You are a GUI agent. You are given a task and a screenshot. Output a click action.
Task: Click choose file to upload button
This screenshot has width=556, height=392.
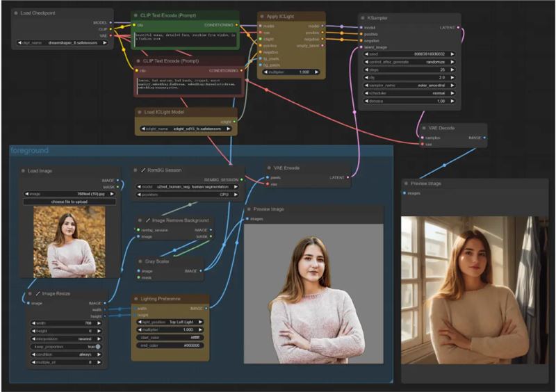coord(69,202)
